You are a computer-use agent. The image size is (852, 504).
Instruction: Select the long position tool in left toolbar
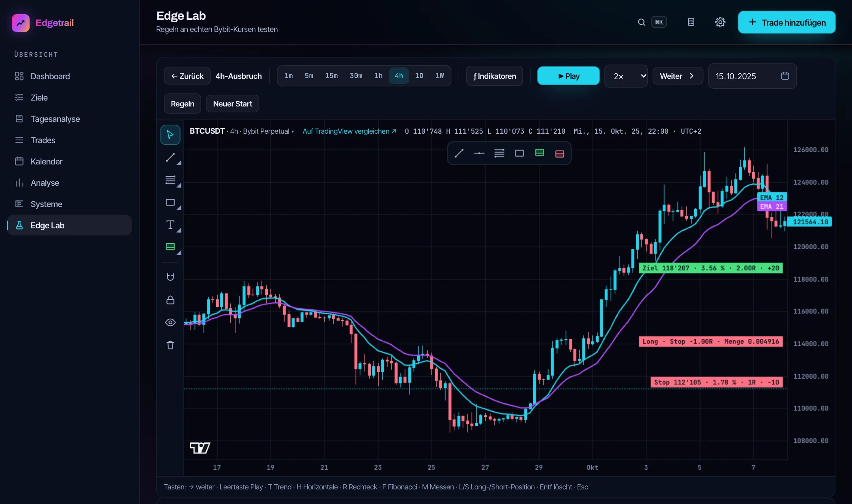click(x=170, y=247)
